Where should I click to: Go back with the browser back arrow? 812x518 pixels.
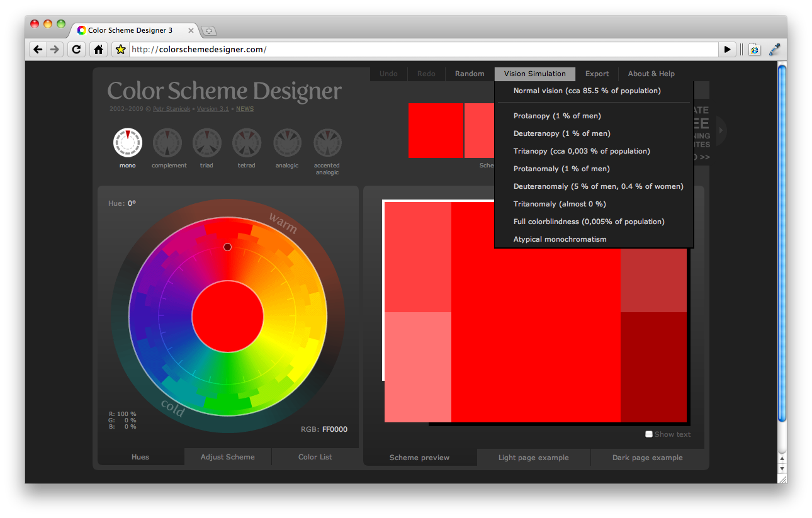pyautogui.click(x=38, y=49)
